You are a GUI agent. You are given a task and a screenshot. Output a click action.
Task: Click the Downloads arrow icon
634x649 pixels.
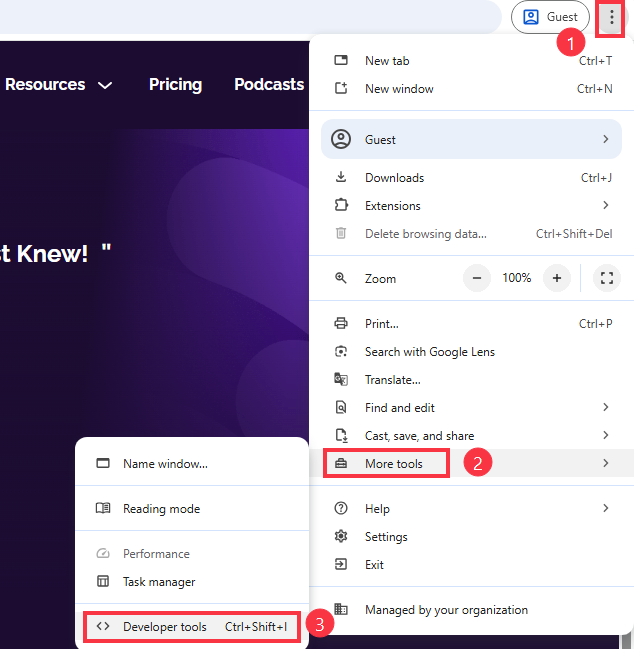(x=341, y=177)
